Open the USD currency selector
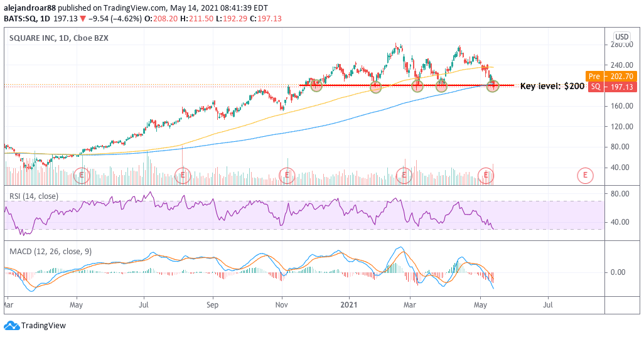 [x=621, y=36]
